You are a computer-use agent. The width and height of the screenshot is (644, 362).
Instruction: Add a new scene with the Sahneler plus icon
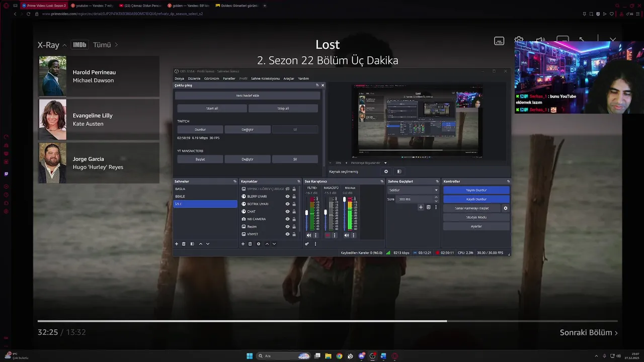[177, 244]
